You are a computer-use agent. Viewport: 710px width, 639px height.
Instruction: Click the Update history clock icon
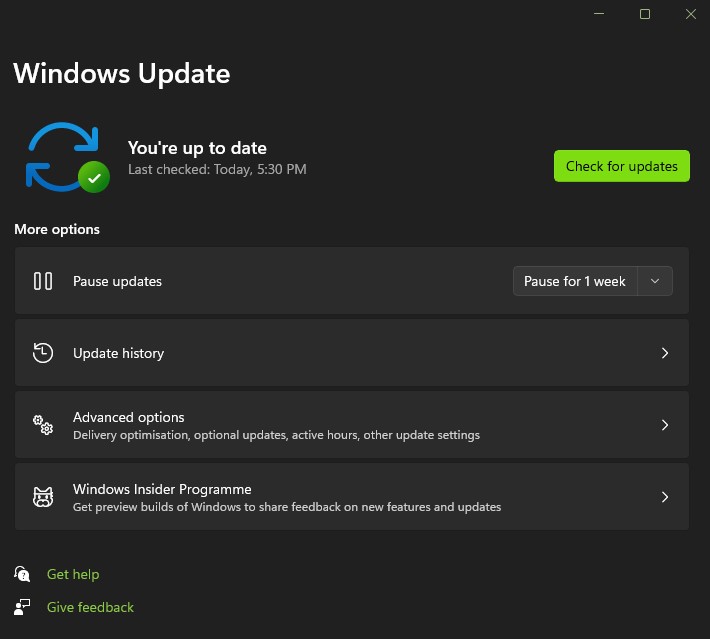click(43, 353)
